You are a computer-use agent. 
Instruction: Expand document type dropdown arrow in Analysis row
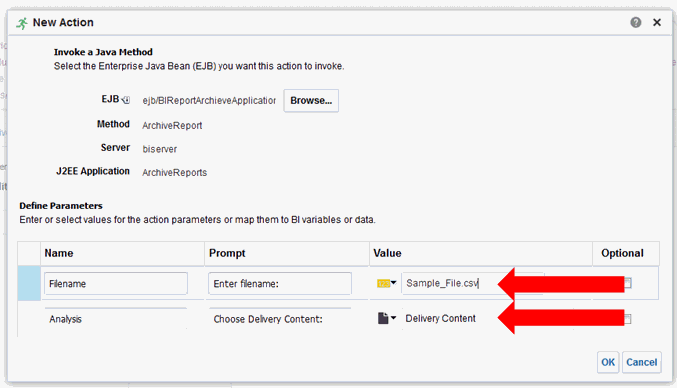[x=393, y=318]
